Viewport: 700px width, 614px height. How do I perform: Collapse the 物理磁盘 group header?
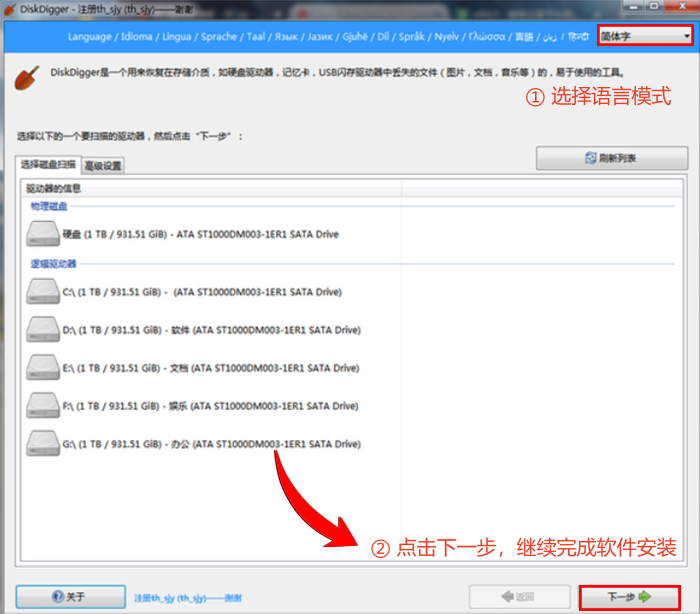tap(49, 206)
